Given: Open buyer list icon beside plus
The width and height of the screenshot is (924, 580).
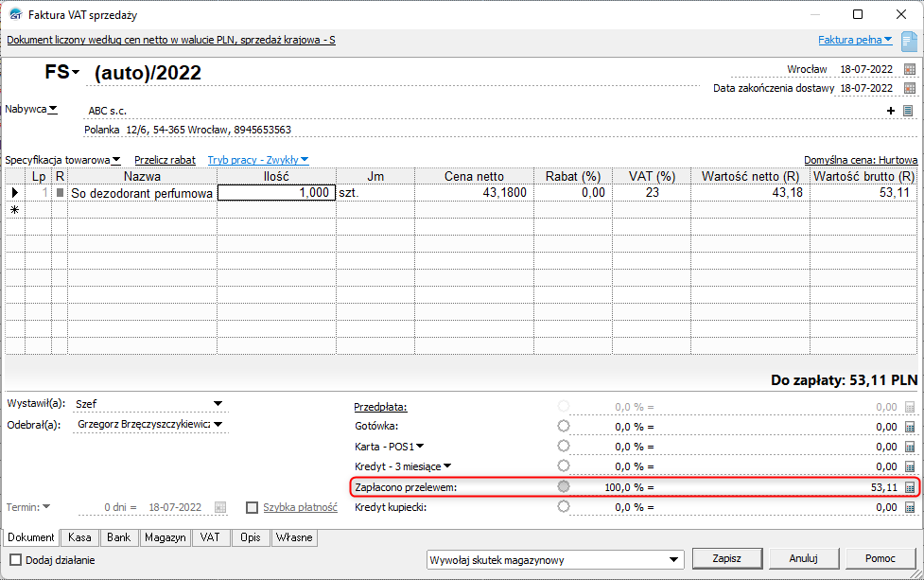Looking at the screenshot, I should pos(908,111).
